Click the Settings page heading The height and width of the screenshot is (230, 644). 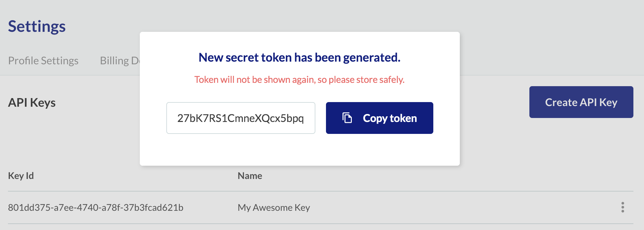tap(36, 26)
